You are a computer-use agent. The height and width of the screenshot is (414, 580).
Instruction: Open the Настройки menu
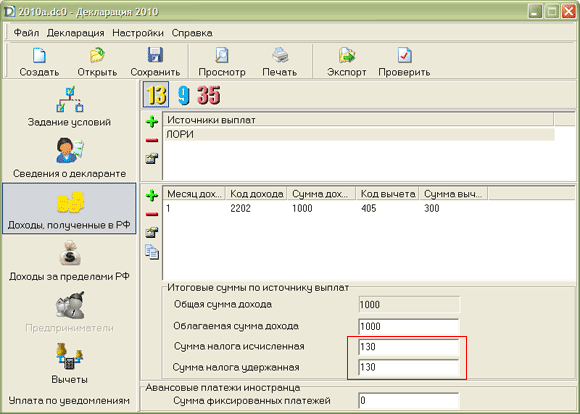tap(138, 33)
